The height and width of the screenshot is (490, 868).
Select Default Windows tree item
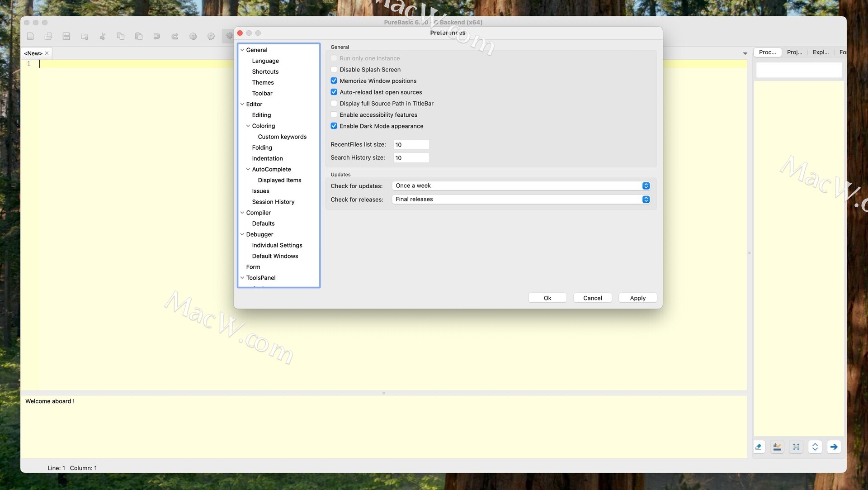click(x=275, y=256)
